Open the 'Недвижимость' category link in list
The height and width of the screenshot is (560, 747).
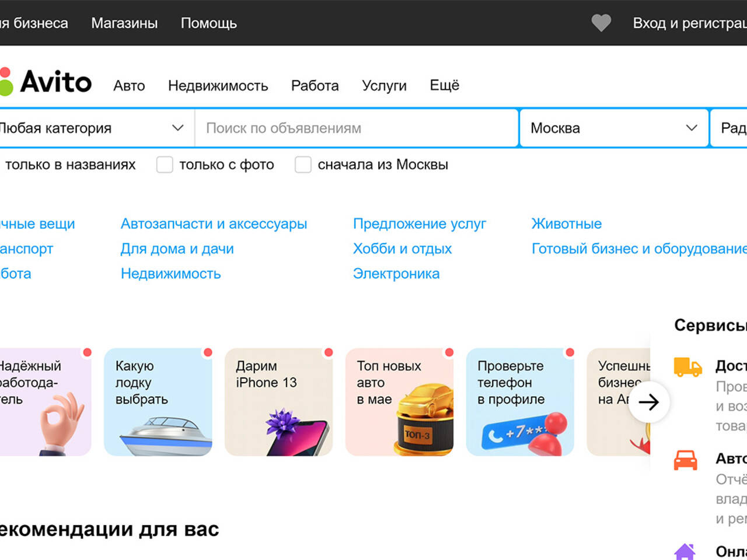point(171,274)
